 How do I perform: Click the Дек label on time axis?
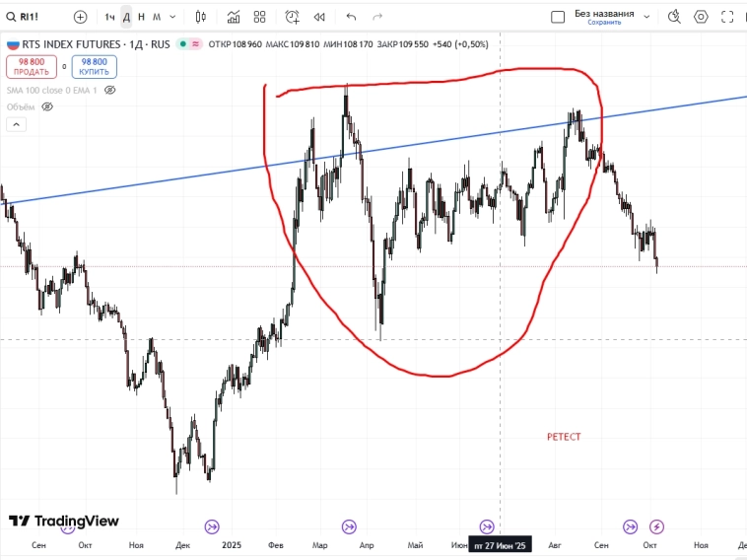pos(182,545)
